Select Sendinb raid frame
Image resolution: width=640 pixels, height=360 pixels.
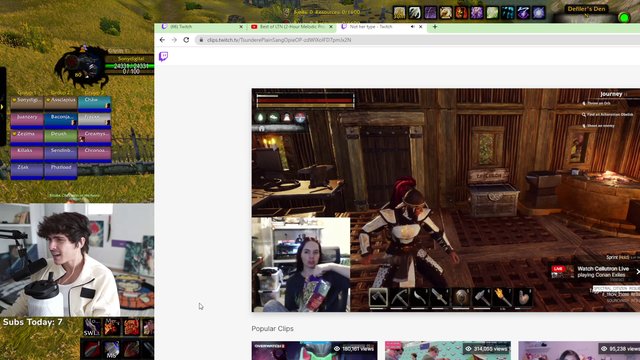click(x=61, y=154)
